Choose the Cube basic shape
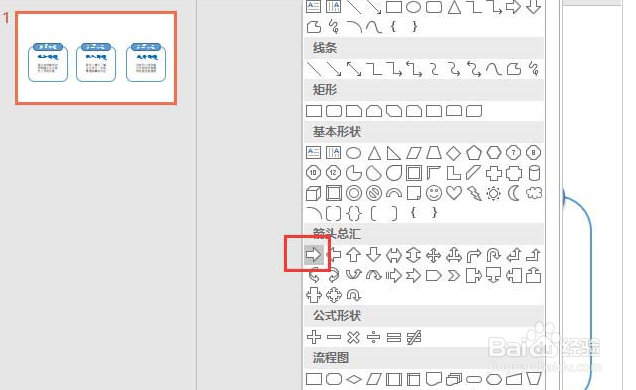 (x=313, y=193)
